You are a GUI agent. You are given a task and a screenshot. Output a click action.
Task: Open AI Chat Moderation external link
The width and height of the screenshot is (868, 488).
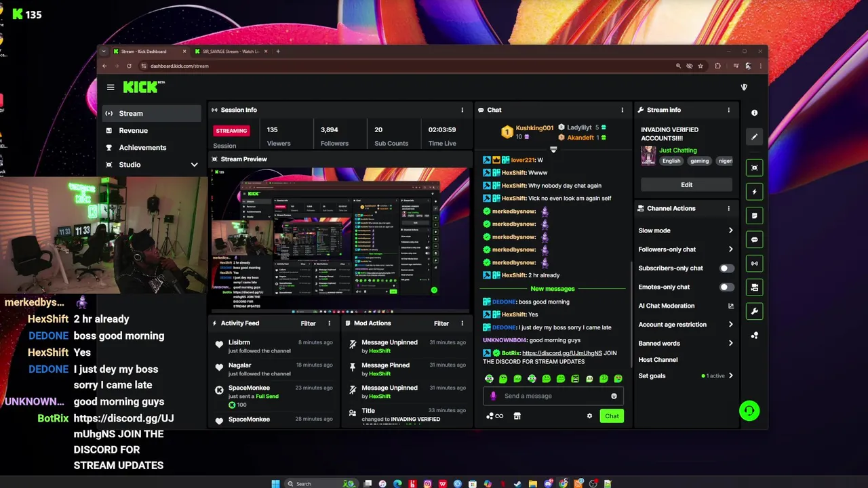(x=730, y=306)
